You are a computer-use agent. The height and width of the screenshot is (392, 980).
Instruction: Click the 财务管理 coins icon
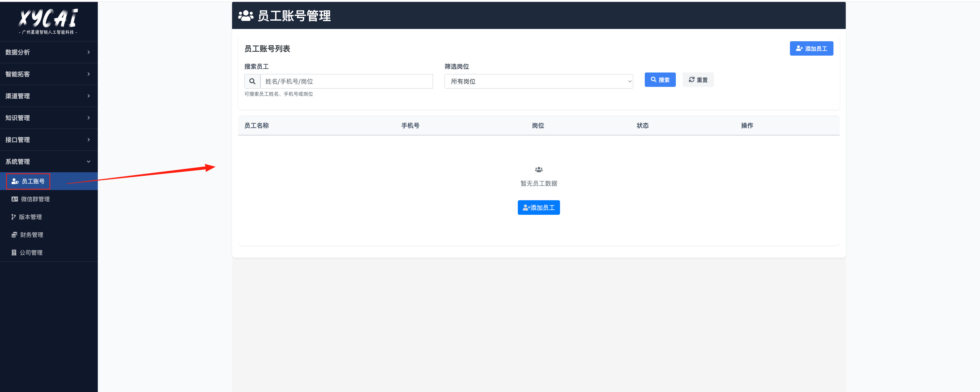click(x=14, y=235)
